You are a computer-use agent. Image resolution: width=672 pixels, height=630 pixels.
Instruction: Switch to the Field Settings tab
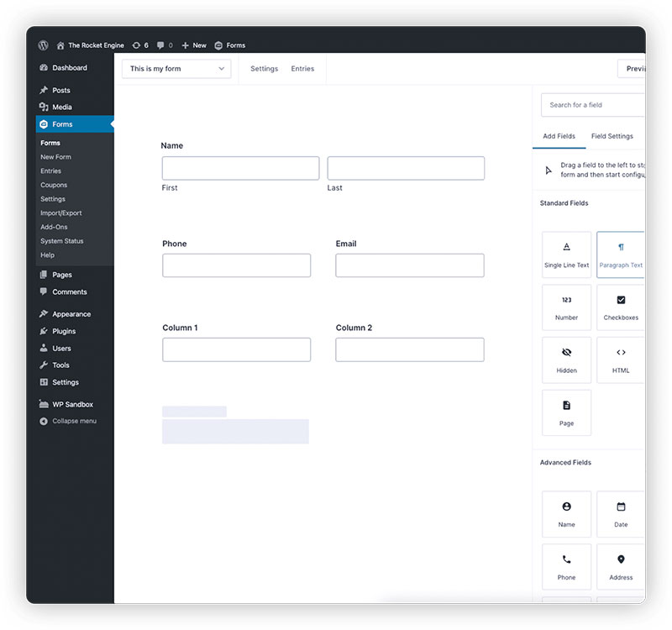(x=612, y=136)
